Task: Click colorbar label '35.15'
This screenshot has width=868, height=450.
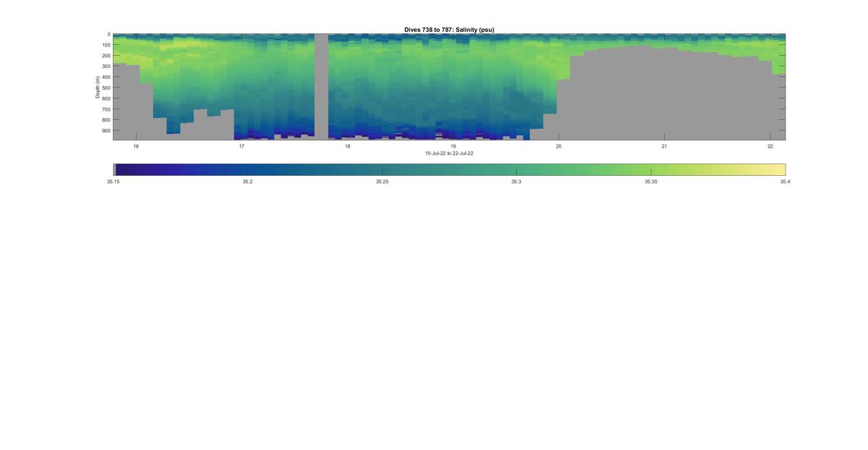Action: tap(113, 182)
